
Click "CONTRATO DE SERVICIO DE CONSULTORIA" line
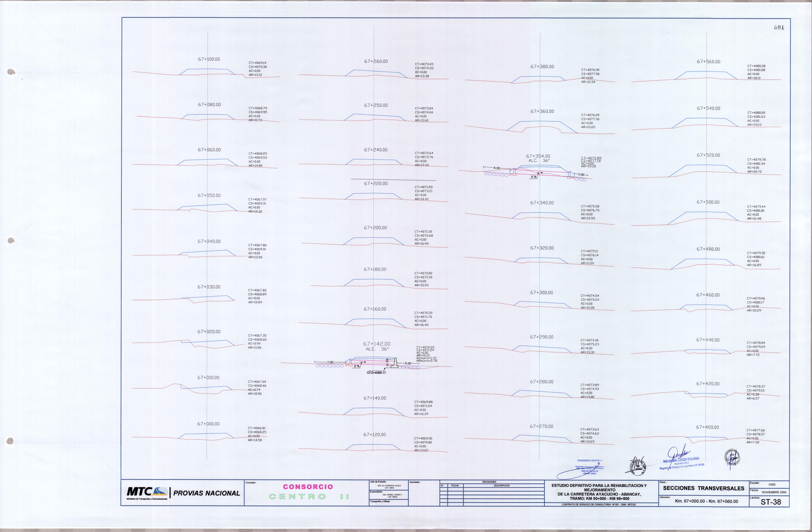click(599, 504)
